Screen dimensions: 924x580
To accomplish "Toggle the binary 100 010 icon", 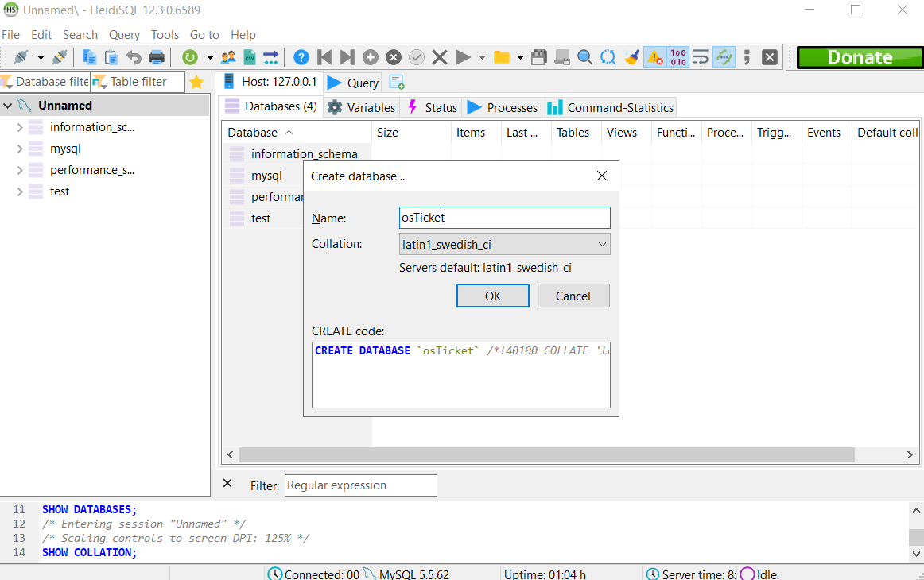I will point(678,57).
